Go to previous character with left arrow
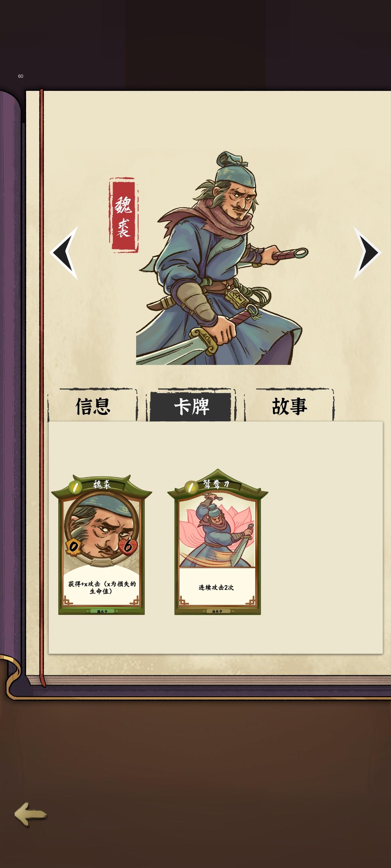The image size is (391, 868). (65, 252)
